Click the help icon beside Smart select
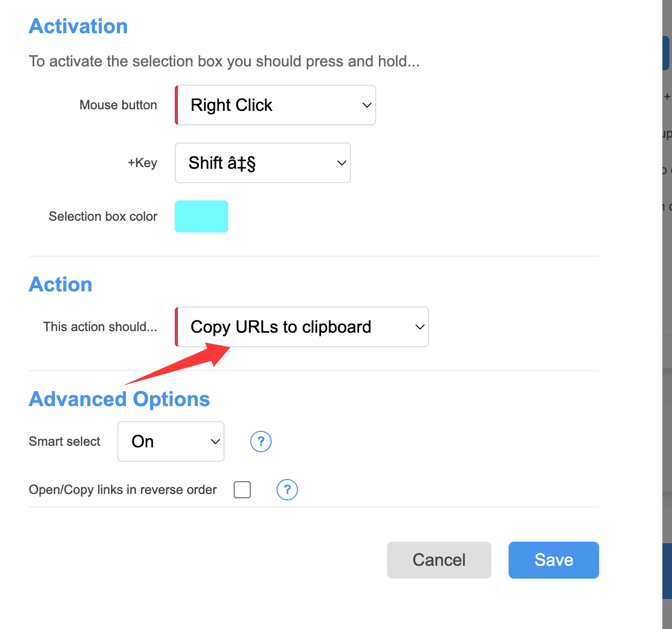 pos(261,441)
